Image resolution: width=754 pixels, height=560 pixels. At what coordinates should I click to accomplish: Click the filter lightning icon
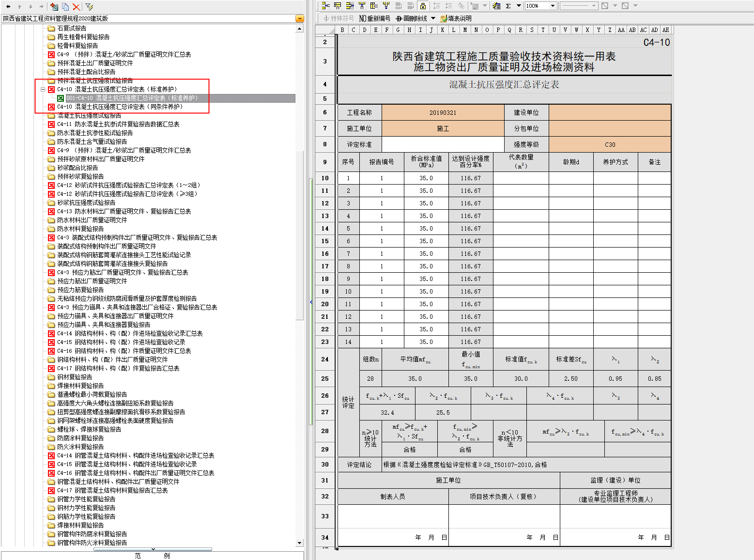click(x=90, y=7)
